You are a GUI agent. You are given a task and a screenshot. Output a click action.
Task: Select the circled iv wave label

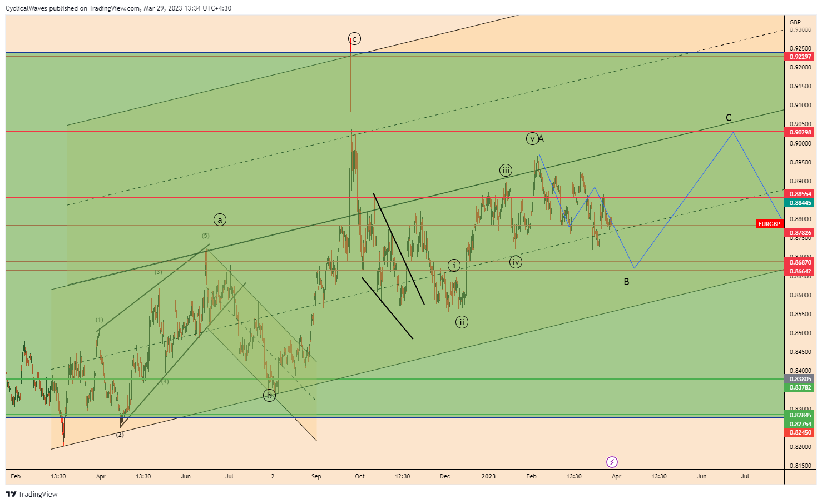[516, 262]
